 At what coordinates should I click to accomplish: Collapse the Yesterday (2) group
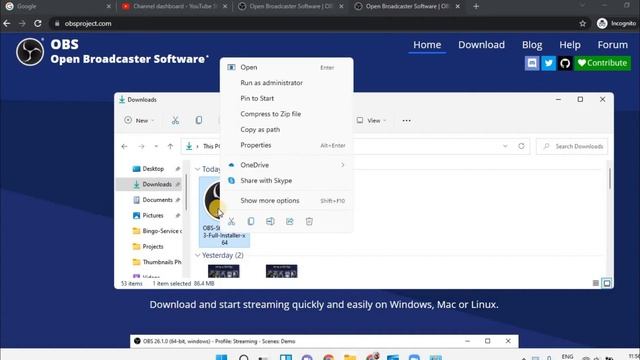(198, 255)
